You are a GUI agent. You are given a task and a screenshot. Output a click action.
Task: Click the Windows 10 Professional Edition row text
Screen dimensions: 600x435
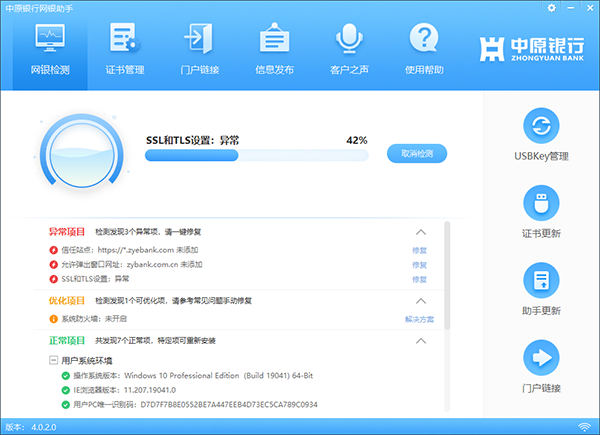(193, 376)
